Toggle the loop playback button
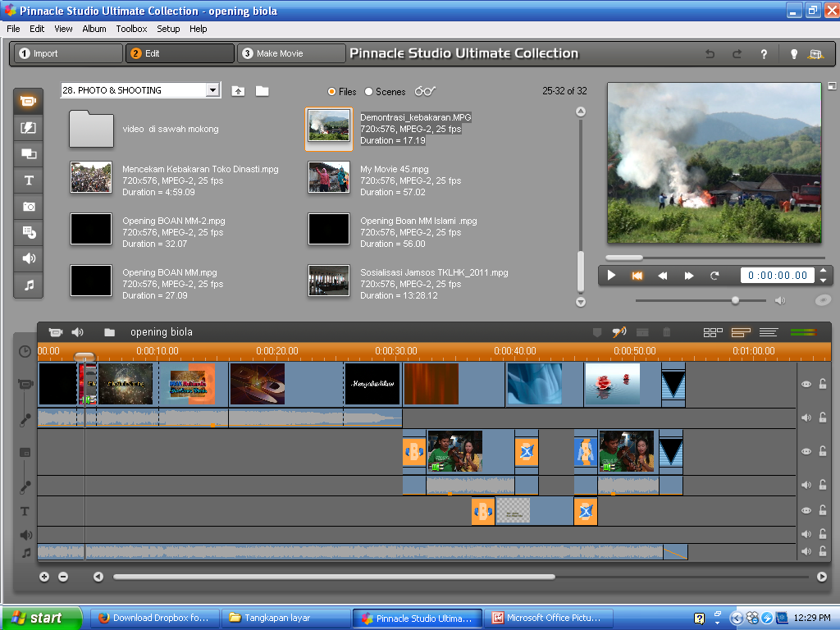 click(714, 276)
